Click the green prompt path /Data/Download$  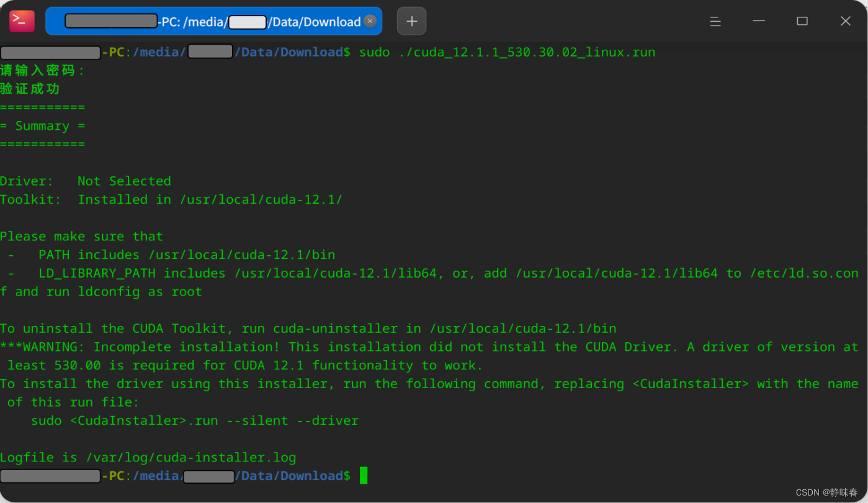[292, 475]
